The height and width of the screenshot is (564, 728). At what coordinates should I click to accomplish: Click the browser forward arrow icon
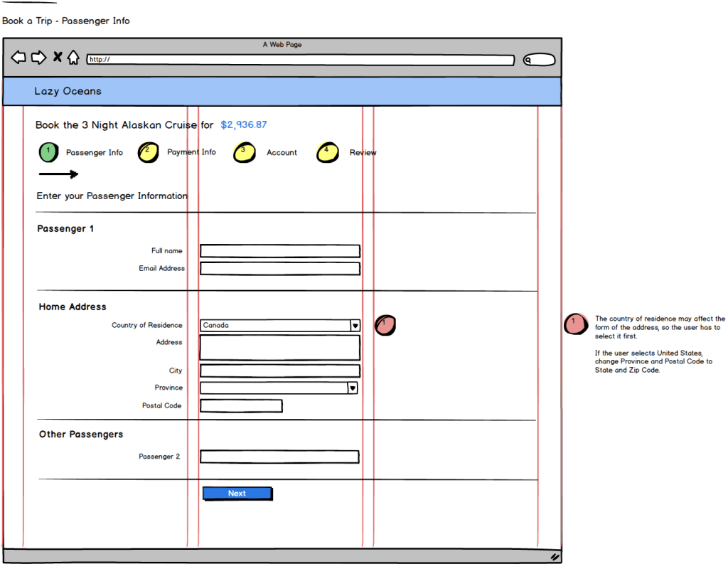coord(38,58)
